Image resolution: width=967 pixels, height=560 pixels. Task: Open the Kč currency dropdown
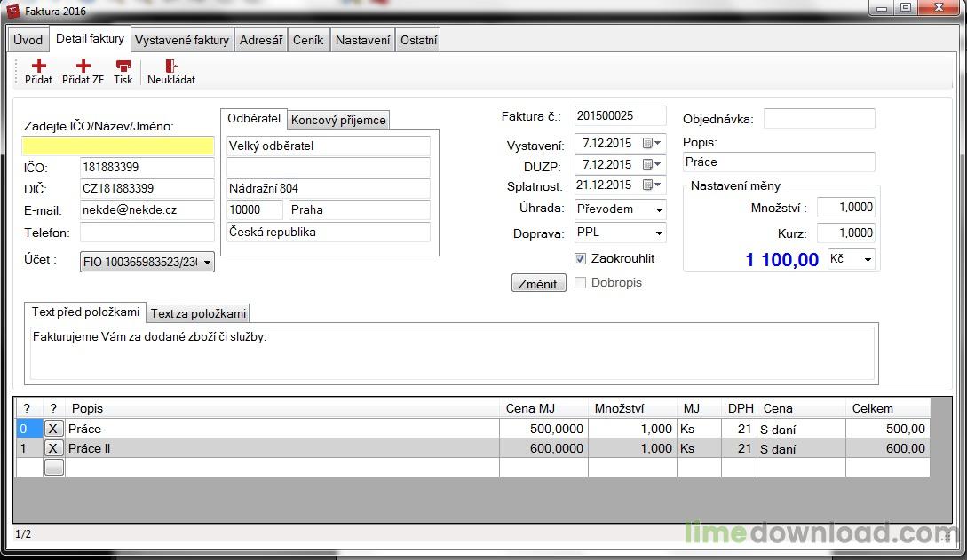click(867, 259)
